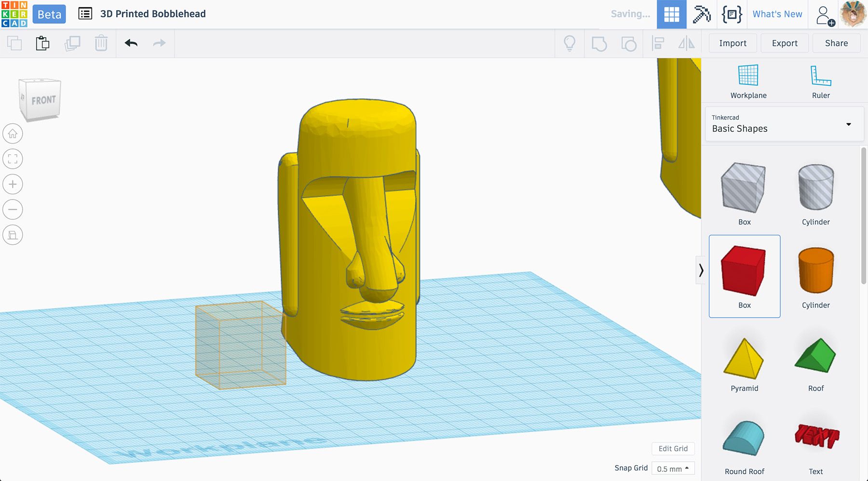This screenshot has height=481, width=868.
Task: Toggle hidden objects with the lightbulb icon
Action: 570,43
